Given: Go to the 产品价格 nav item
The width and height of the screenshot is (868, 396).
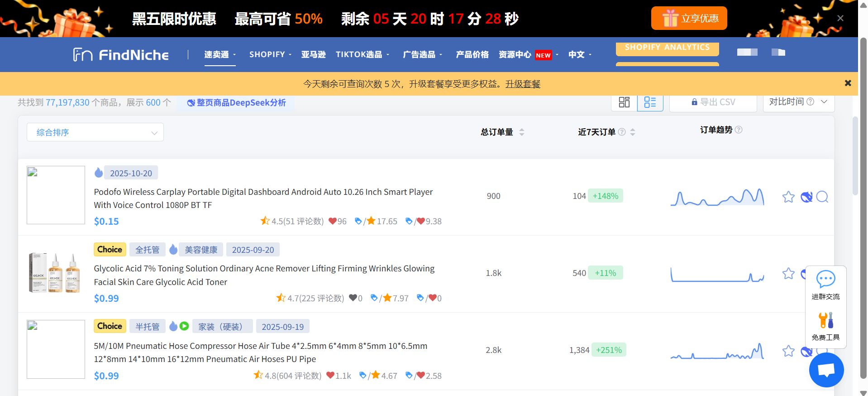Looking at the screenshot, I should 472,54.
